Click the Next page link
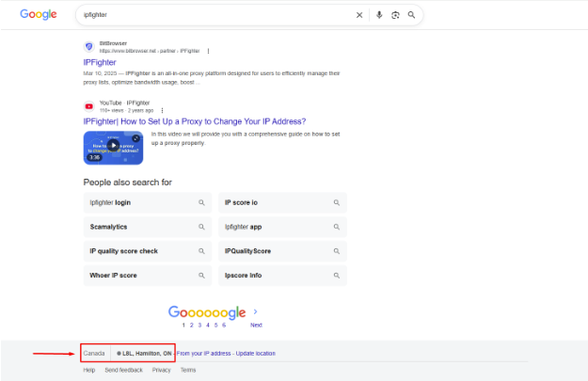This screenshot has height=381, width=588. 256,325
